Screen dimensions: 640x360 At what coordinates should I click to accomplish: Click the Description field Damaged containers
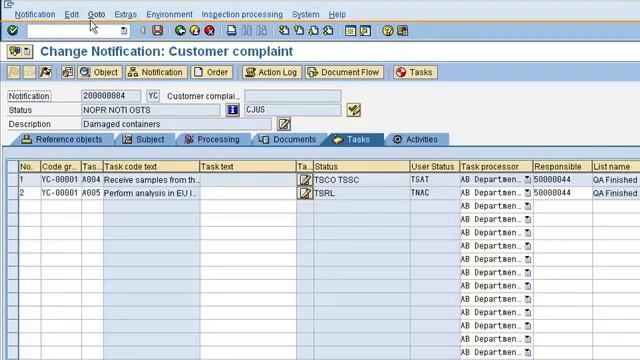coord(176,124)
